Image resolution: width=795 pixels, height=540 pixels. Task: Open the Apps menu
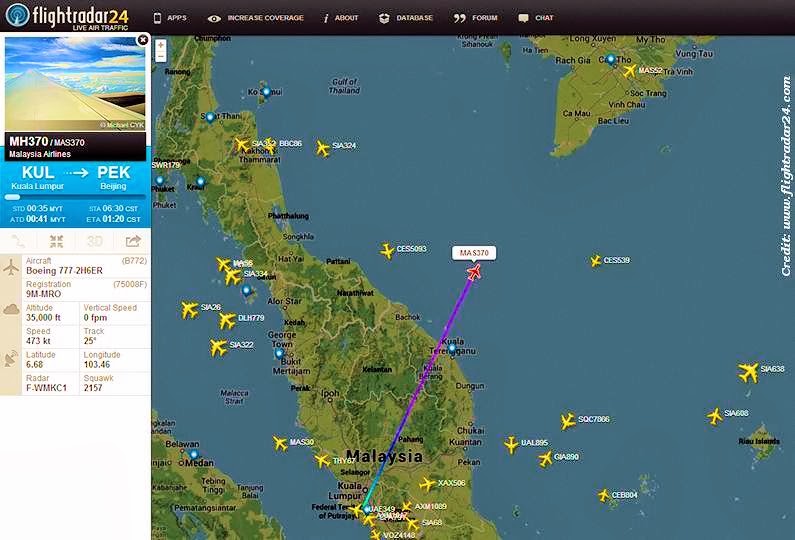pyautogui.click(x=170, y=18)
